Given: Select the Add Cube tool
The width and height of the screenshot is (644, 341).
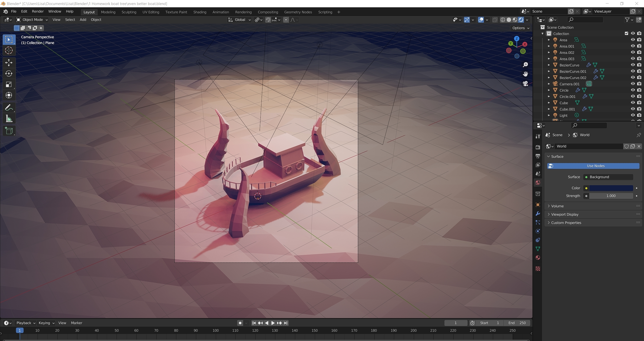Looking at the screenshot, I should 9,131.
